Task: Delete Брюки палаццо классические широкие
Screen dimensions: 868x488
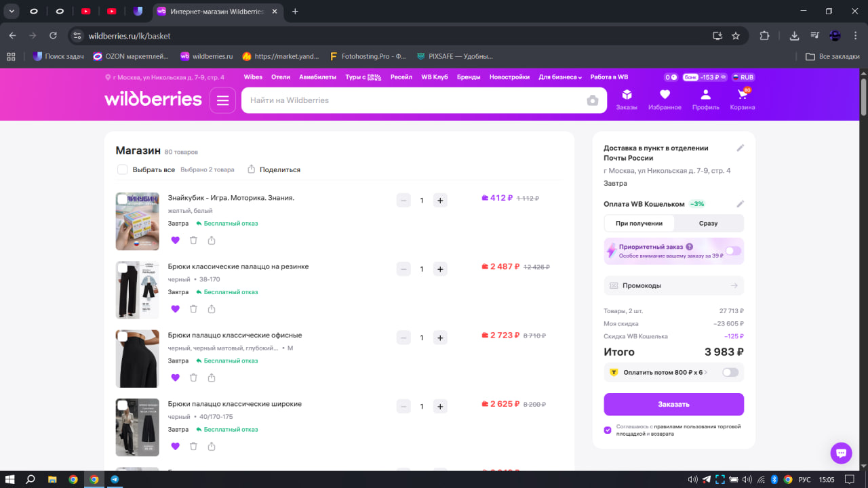Action: [x=193, y=446]
